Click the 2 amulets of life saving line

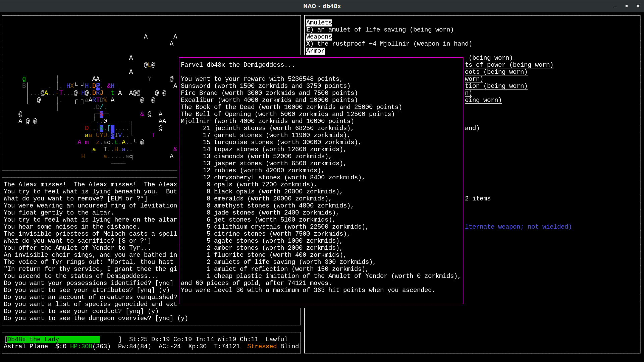(291, 262)
